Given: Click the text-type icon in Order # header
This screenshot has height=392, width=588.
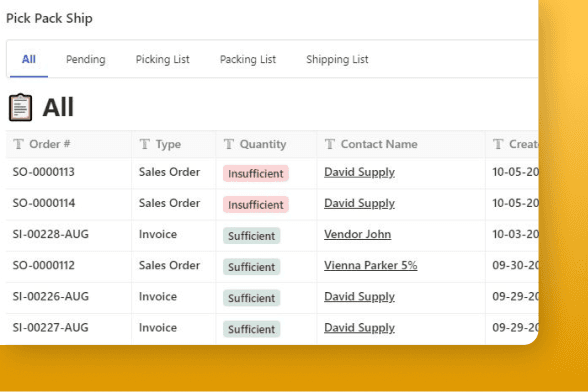Looking at the screenshot, I should (x=18, y=144).
